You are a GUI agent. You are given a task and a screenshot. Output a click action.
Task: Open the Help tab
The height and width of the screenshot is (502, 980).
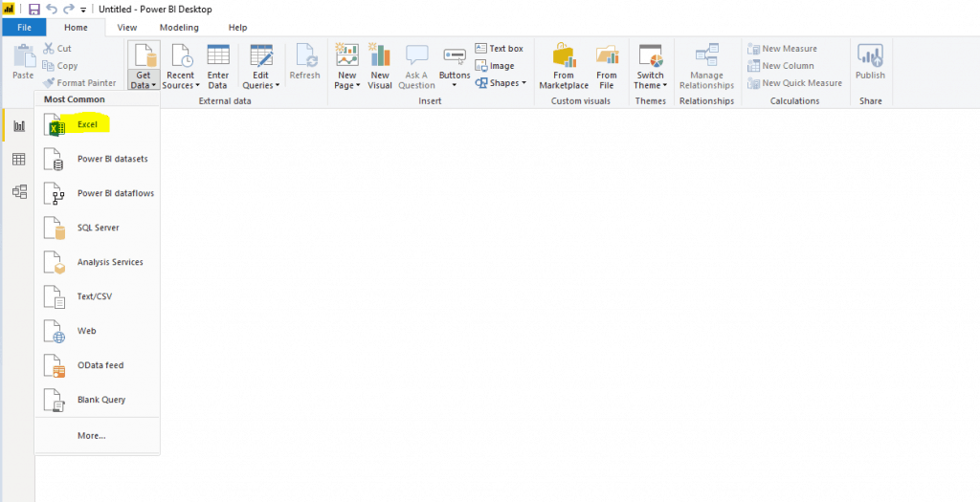[x=238, y=28]
